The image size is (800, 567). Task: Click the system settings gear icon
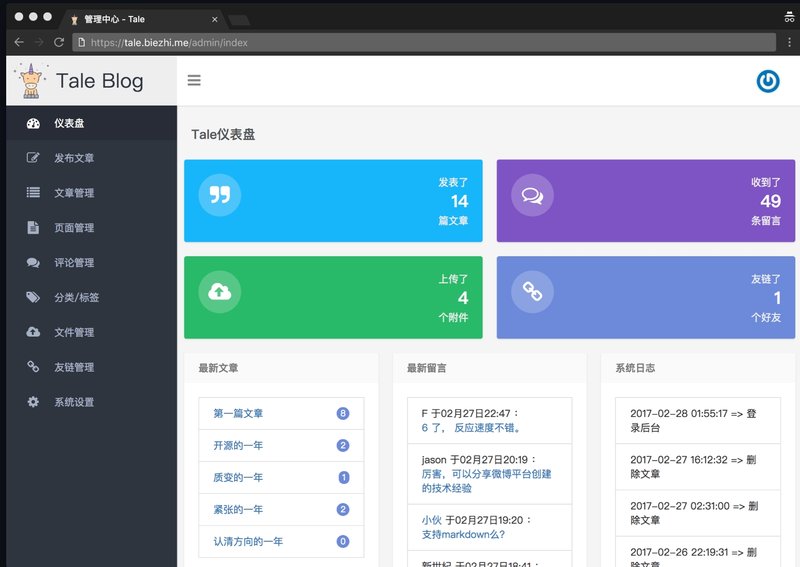tap(33, 402)
